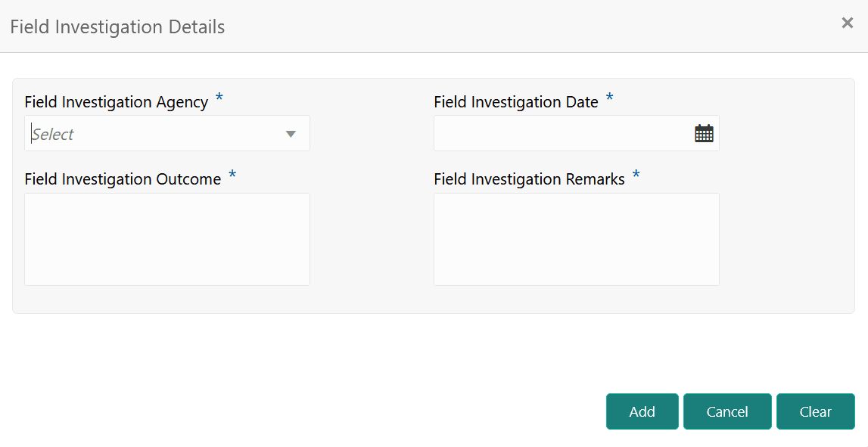Click the dropdown arrow next to Select
This screenshot has height=447, width=868.
[290, 133]
